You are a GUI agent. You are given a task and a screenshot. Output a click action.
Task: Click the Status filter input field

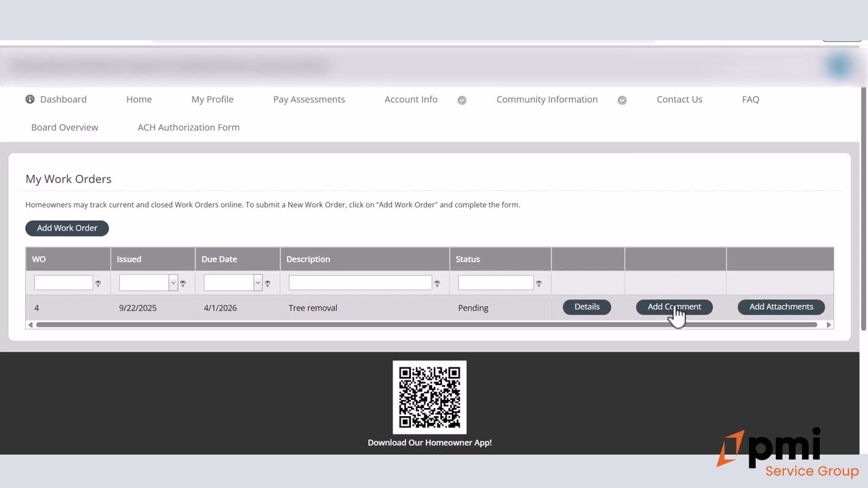point(496,283)
